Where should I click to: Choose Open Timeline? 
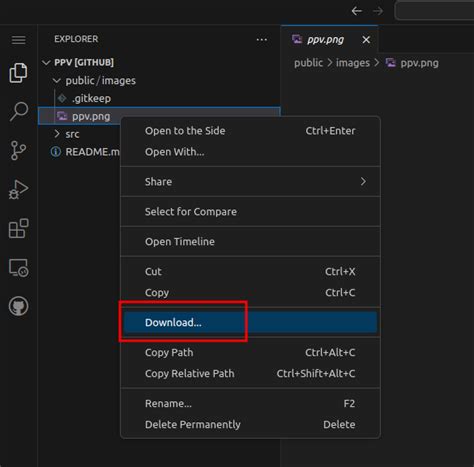250,242
